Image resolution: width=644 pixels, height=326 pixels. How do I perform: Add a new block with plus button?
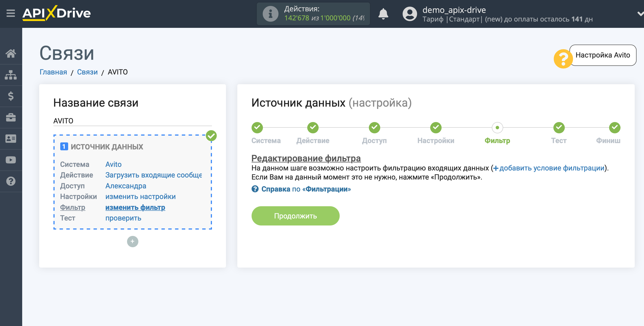pyautogui.click(x=132, y=242)
